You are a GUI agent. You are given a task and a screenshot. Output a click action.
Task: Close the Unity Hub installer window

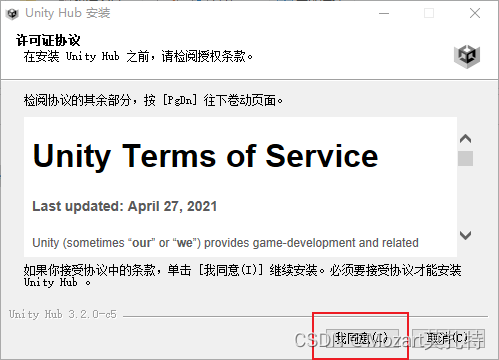pyautogui.click(x=475, y=13)
